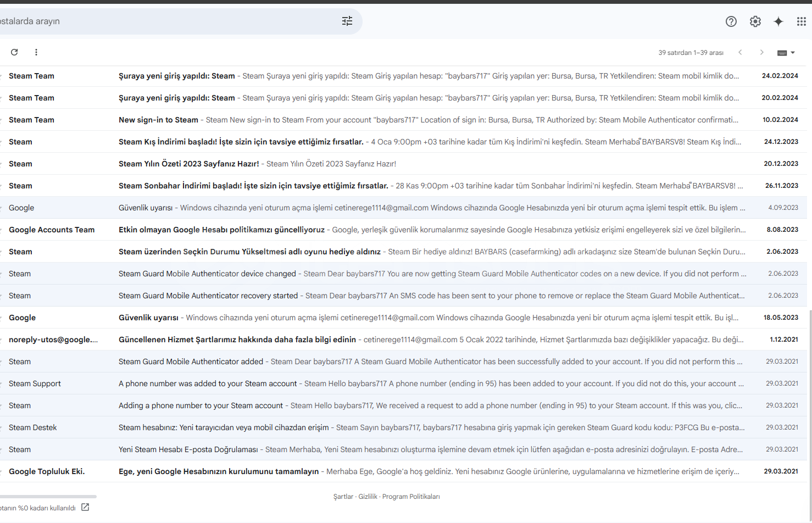Open Yeni Steam Hesabı E-posta Doğrulaması email

pos(403,449)
